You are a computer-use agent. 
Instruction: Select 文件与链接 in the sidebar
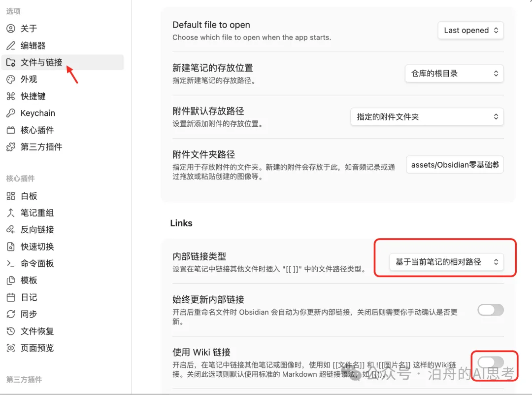pos(63,63)
